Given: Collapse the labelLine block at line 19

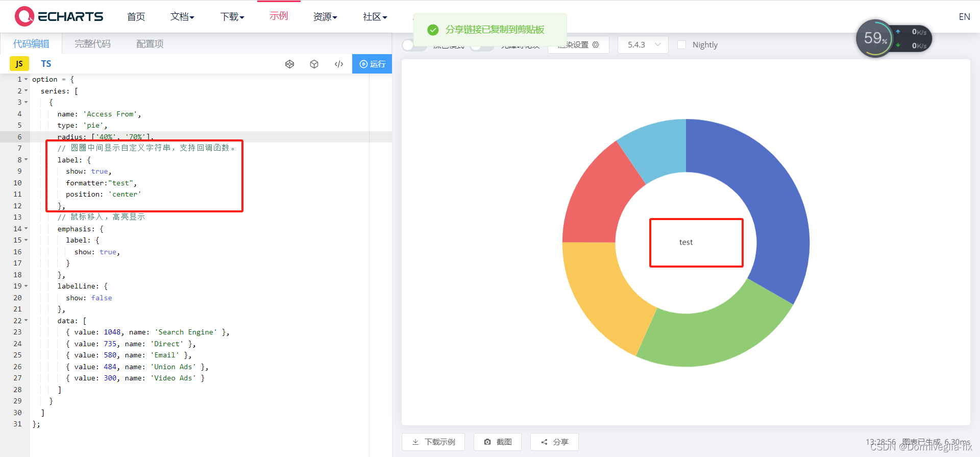Looking at the screenshot, I should point(26,286).
